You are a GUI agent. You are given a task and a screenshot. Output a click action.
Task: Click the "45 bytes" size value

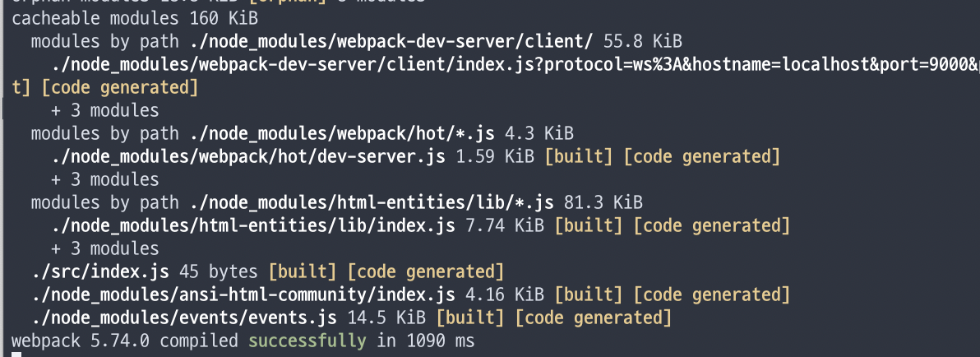[218, 272]
